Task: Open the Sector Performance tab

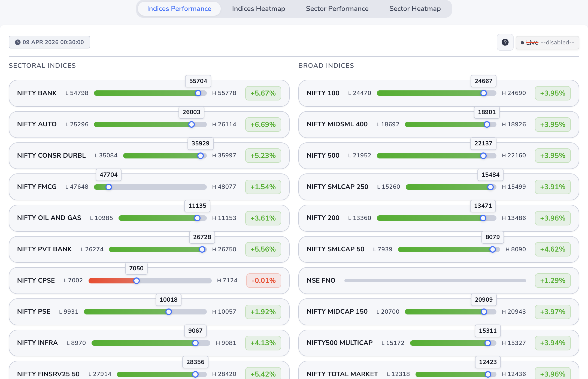Action: click(x=337, y=8)
